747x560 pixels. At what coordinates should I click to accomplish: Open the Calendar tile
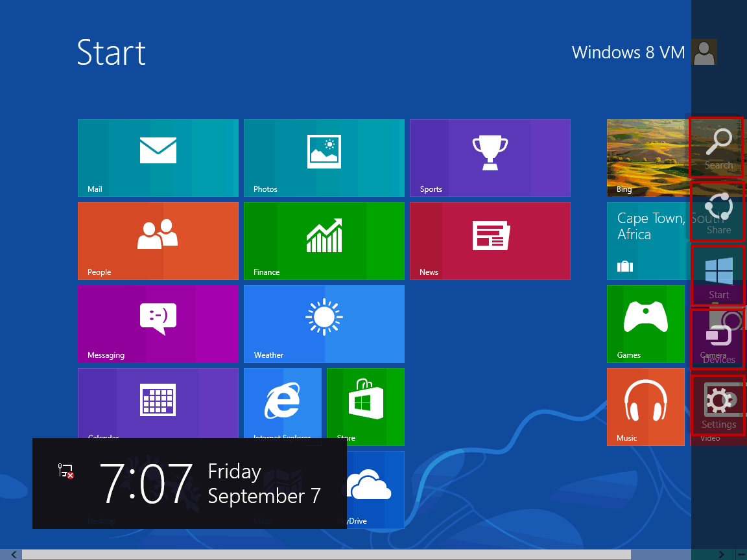[158, 403]
